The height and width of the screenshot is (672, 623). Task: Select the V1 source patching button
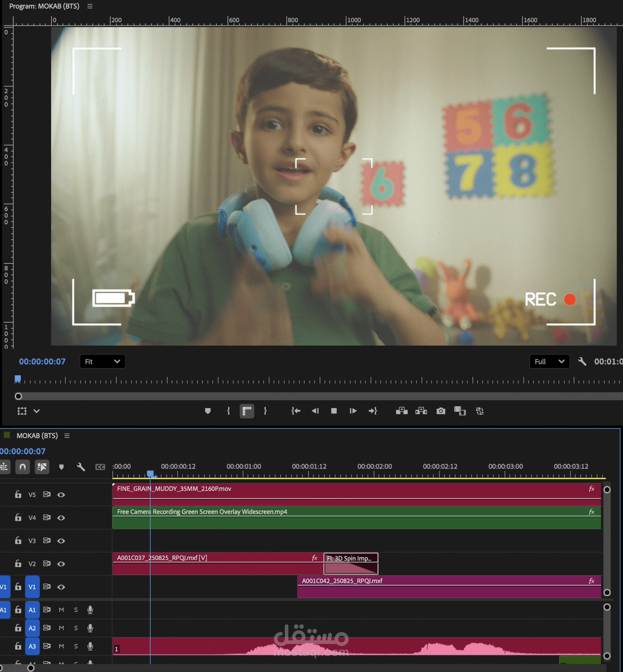(4, 587)
